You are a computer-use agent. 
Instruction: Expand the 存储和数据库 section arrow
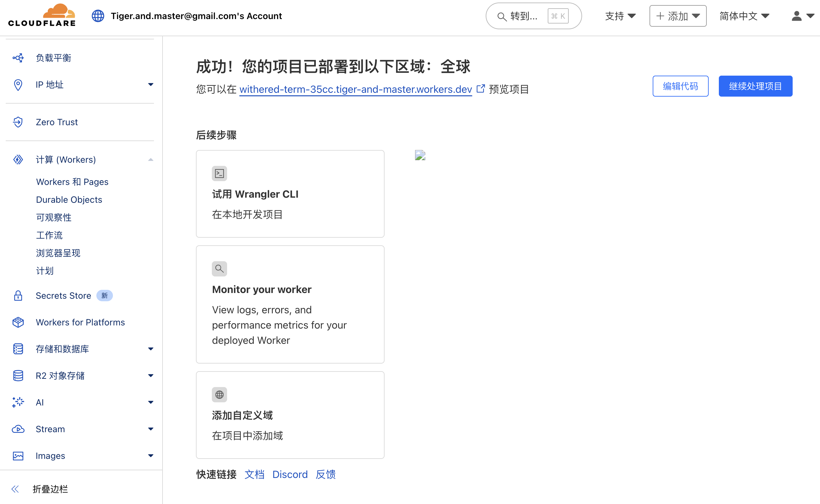pos(151,349)
